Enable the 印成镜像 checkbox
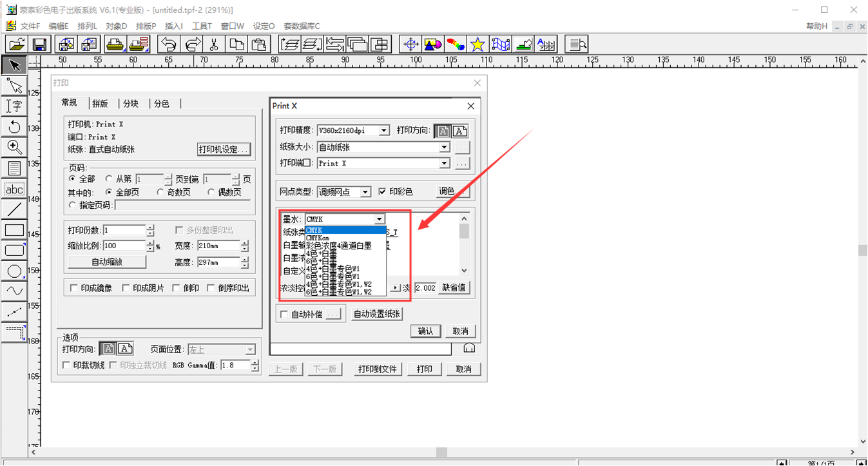Viewport: 868px width, 466px height. coord(74,288)
